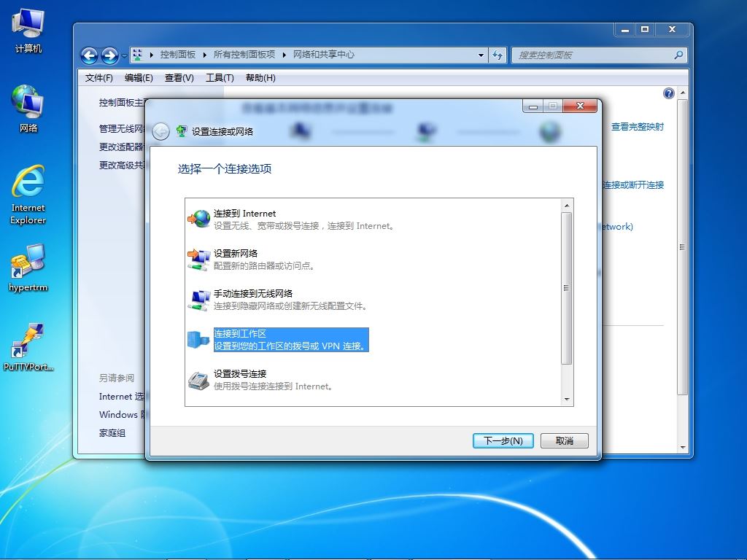Launch Internet Explorer from desktop
The height and width of the screenshot is (560, 747).
pyautogui.click(x=28, y=195)
